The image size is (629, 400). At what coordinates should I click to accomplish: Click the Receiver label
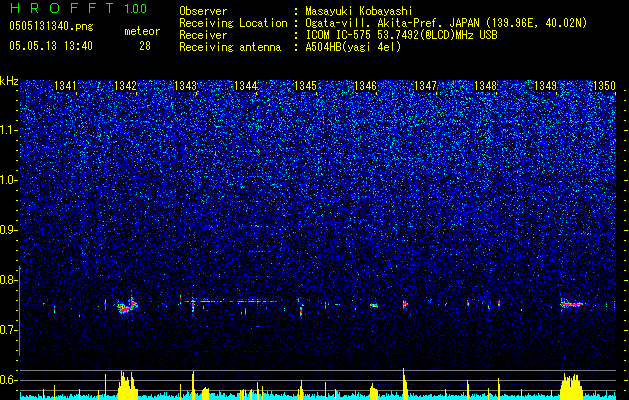click(x=203, y=35)
